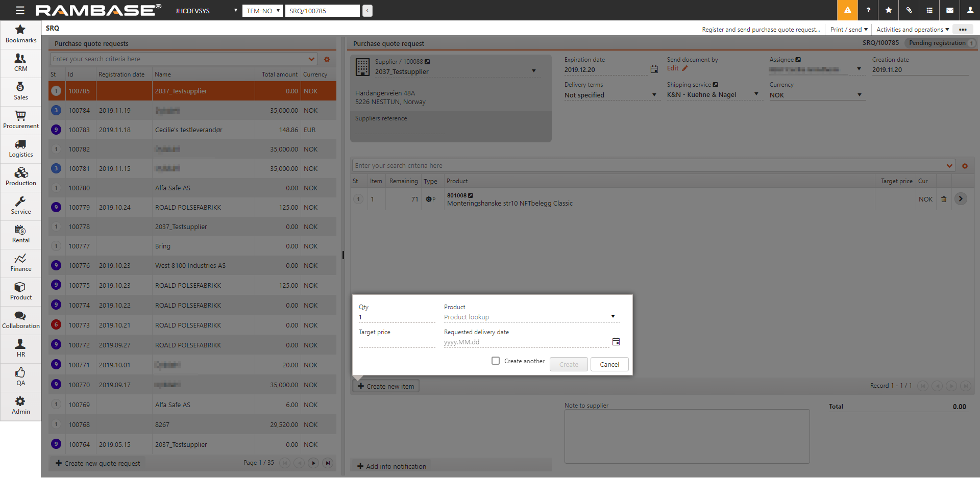
Task: Enable the Create another checkbox
Action: pos(496,361)
